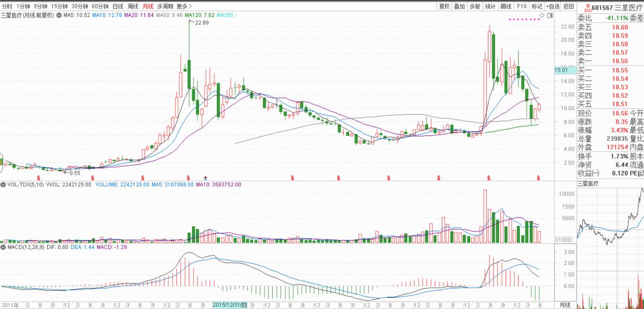Click the MA20: 11.64 indicator label
The height and width of the screenshot is (309, 644).
[139, 16]
